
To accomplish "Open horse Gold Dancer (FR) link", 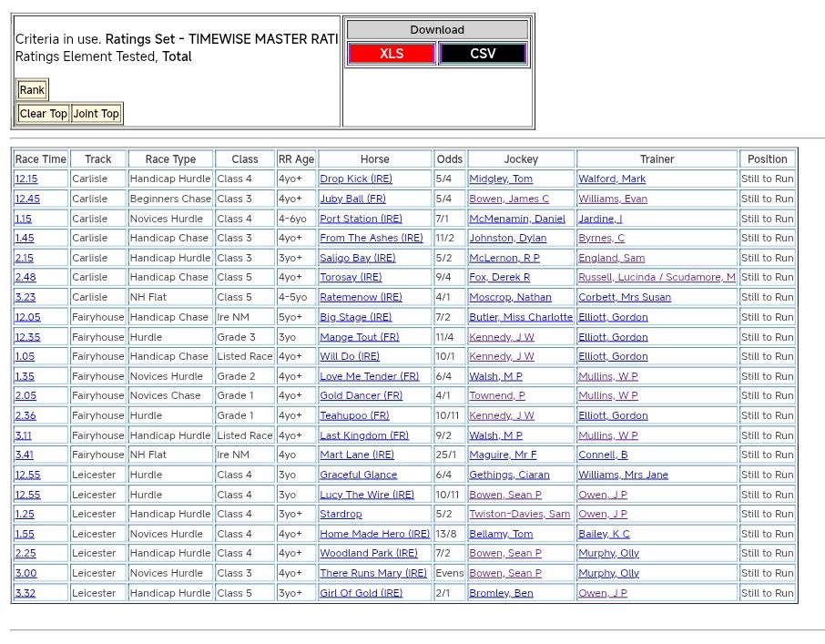I will pos(361,396).
